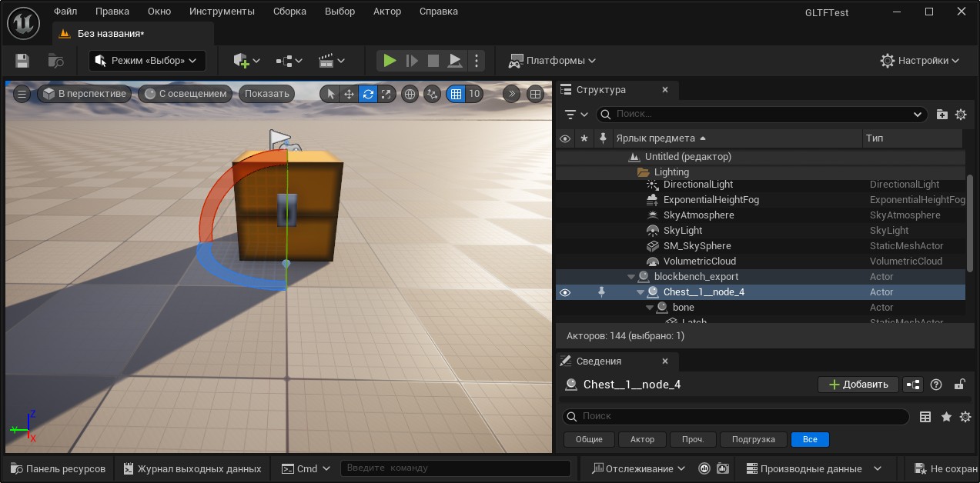Expand hidden viewport toolbar items with double chevron
The image size is (980, 483).
pyautogui.click(x=512, y=94)
